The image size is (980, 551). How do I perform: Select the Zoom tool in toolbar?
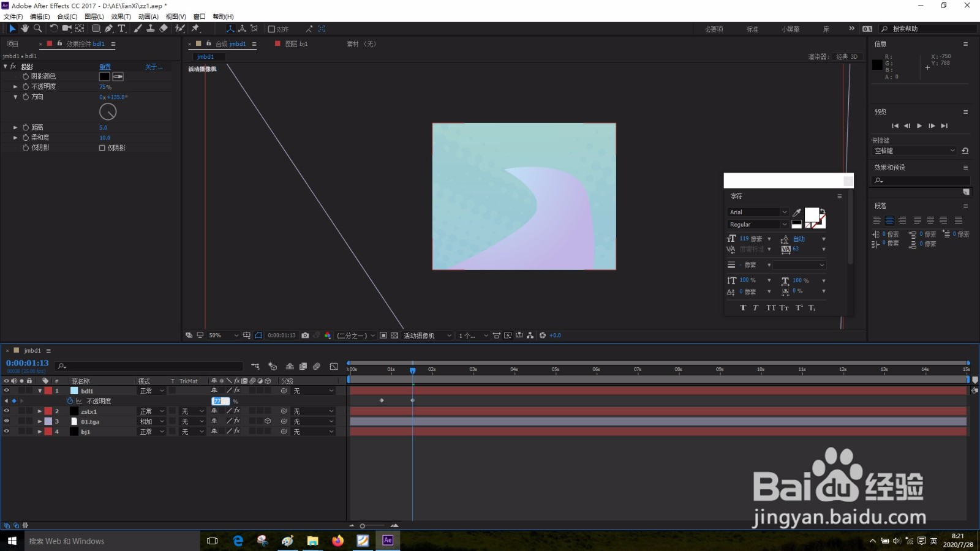(37, 28)
